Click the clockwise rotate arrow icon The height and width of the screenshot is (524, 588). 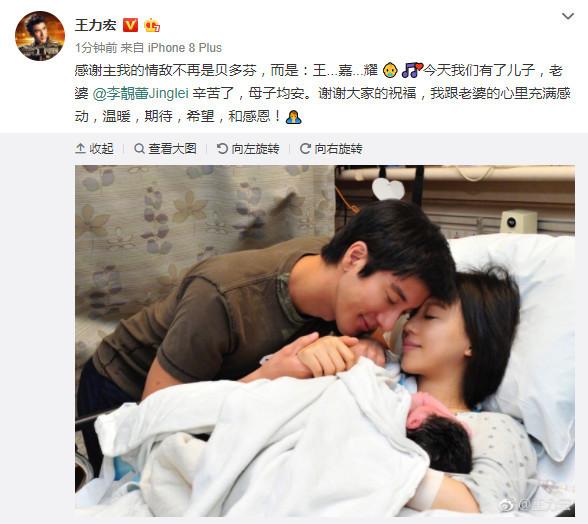pos(305,149)
